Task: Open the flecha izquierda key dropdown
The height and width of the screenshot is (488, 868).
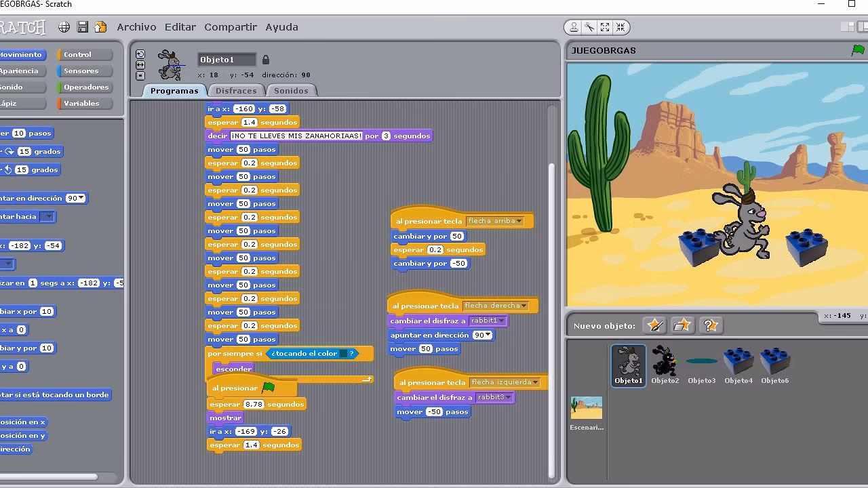Action: click(x=505, y=382)
